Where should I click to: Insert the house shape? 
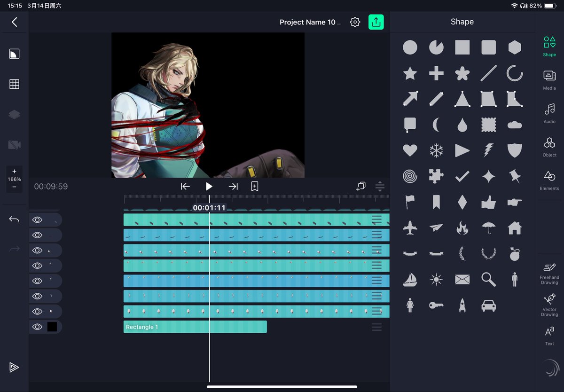pyautogui.click(x=515, y=228)
